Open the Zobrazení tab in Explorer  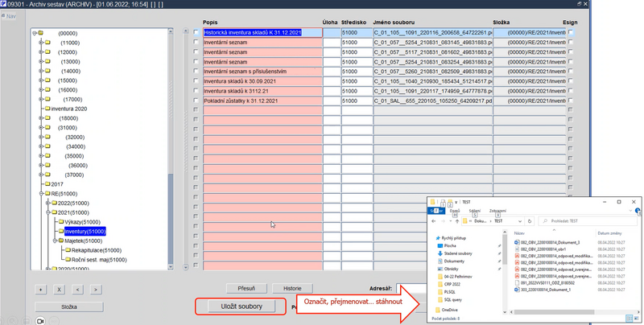tap(497, 211)
